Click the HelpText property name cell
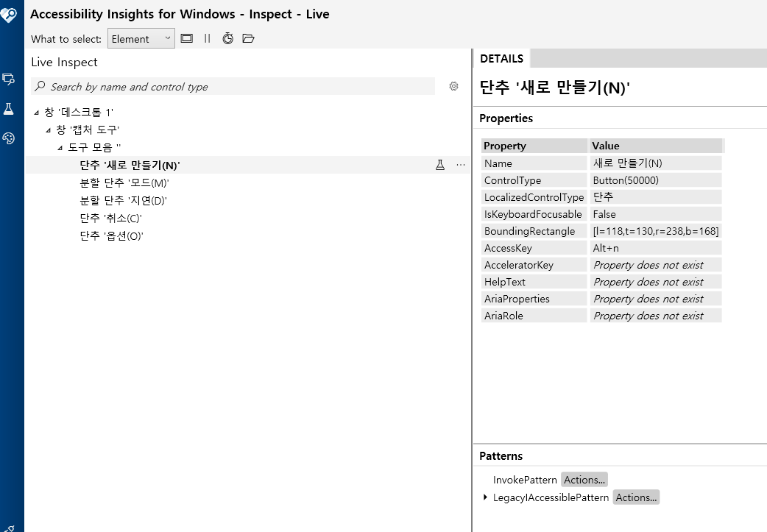 [534, 282]
